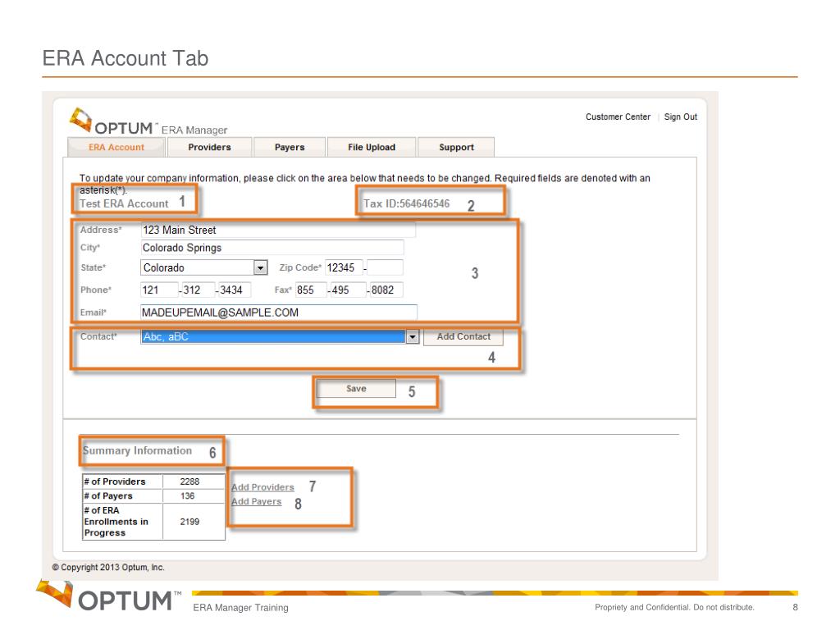Click the ERA Enrollments in Progress value 2199
The height and width of the screenshot is (630, 840).
pos(189,522)
